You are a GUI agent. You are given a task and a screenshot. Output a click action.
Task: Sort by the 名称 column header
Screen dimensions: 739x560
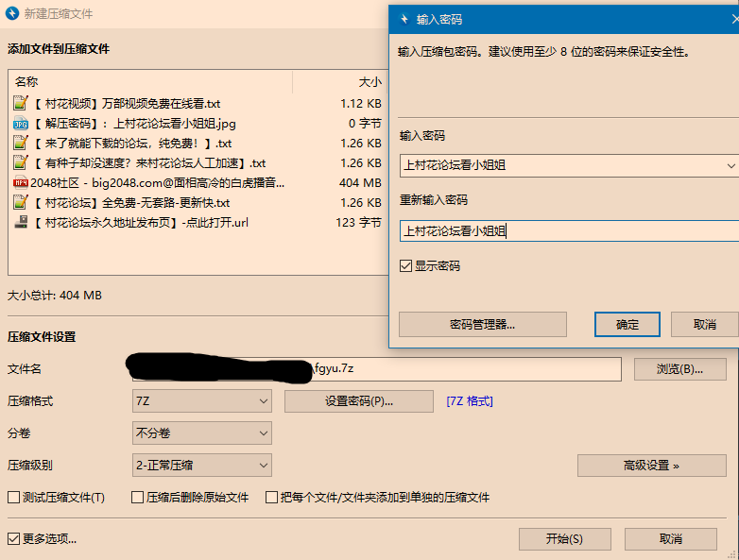tap(150, 82)
